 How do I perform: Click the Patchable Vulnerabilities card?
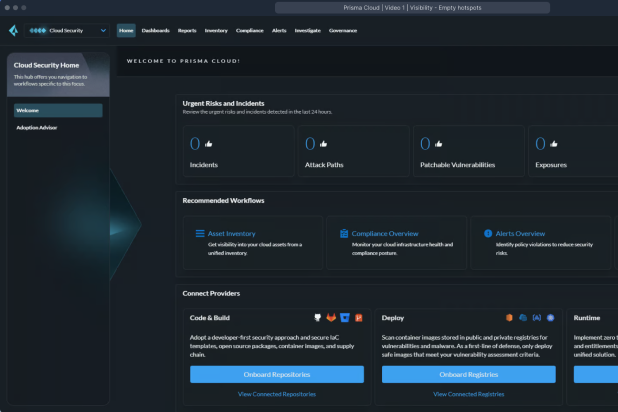point(469,151)
